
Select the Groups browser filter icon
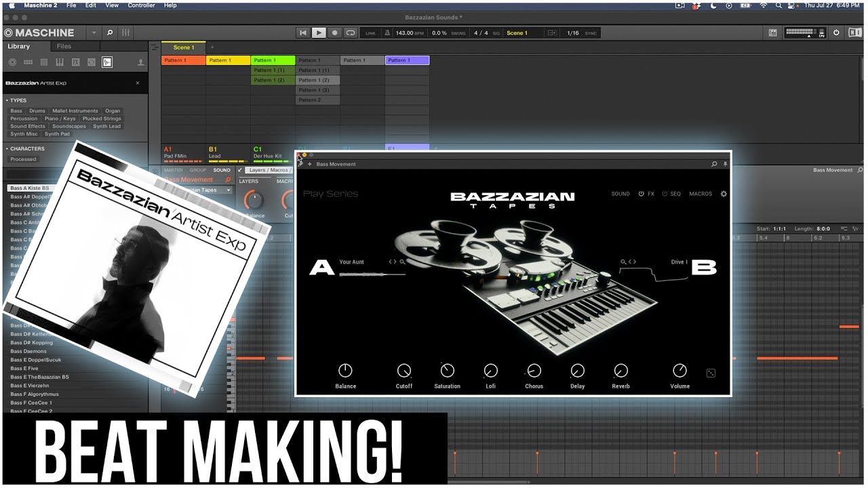[28, 62]
